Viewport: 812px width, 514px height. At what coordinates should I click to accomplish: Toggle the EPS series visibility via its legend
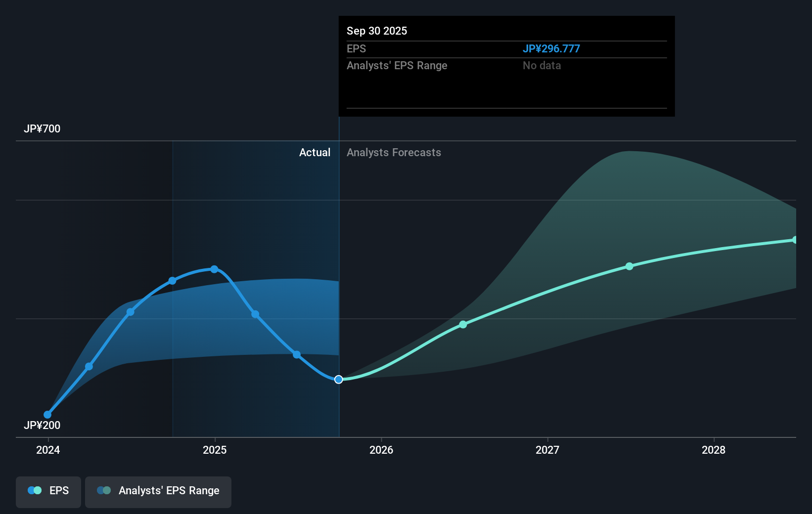click(48, 490)
